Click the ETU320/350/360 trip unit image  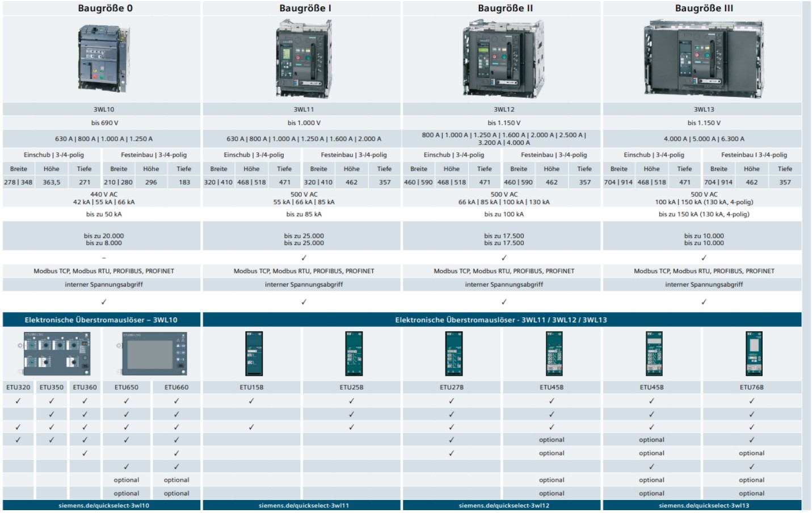(x=54, y=354)
